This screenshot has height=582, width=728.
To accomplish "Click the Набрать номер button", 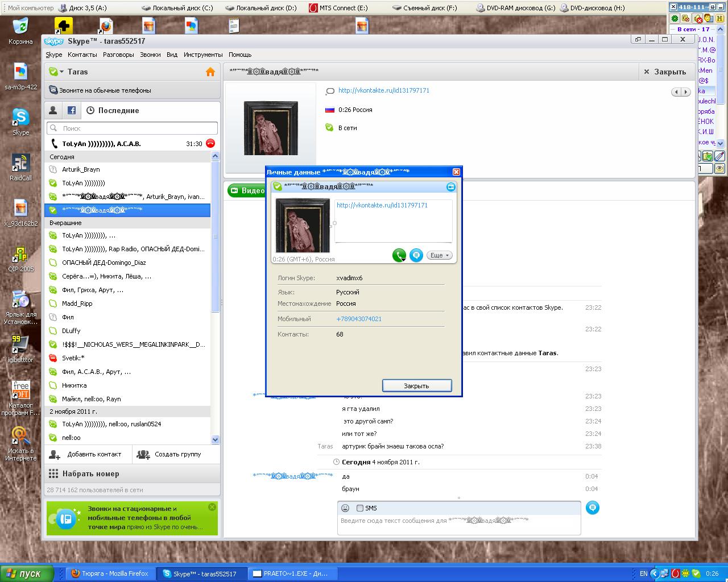I will point(132,473).
